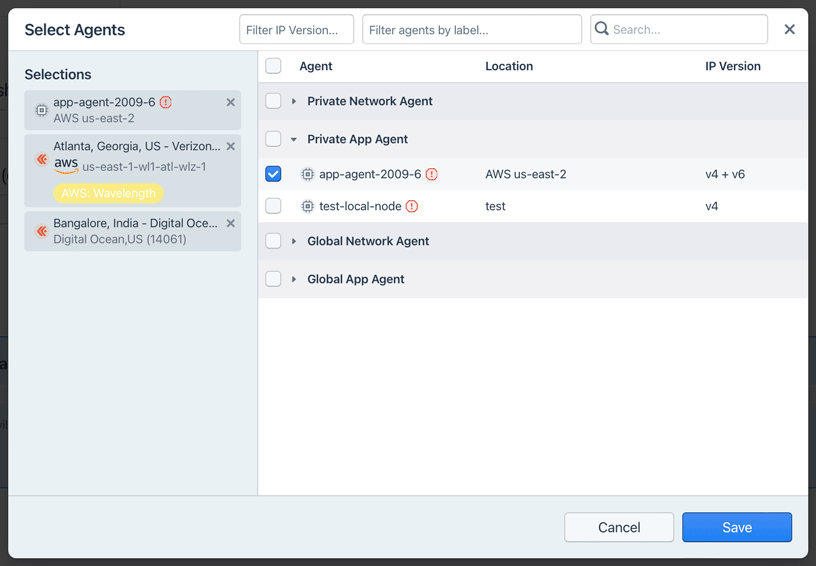Click 'Digital Ocean,US (14061)' text
The width and height of the screenshot is (816, 566).
(120, 239)
